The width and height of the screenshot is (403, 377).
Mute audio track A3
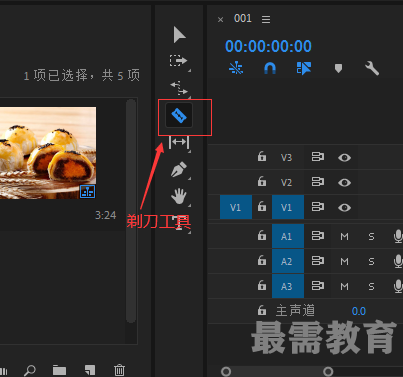[344, 287]
